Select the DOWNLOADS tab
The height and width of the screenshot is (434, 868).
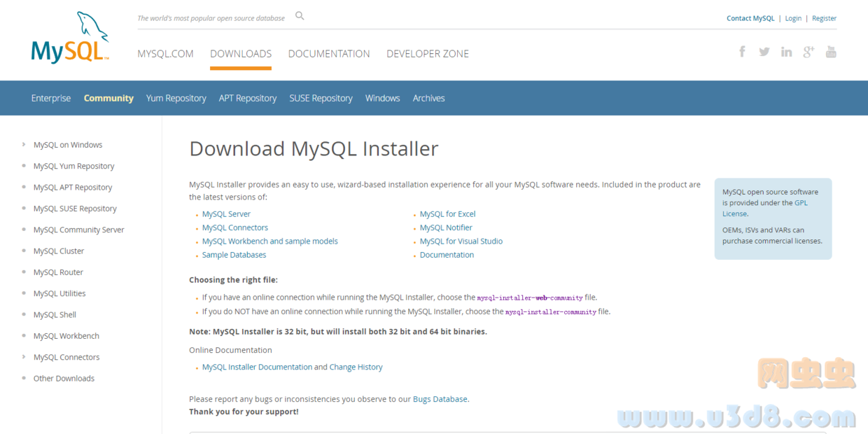tap(241, 54)
